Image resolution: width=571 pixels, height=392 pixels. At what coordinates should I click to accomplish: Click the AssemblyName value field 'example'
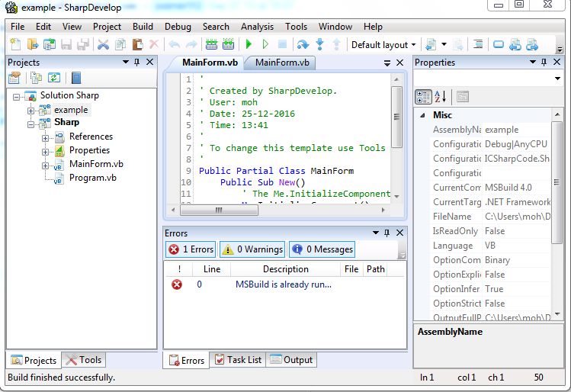click(x=516, y=130)
